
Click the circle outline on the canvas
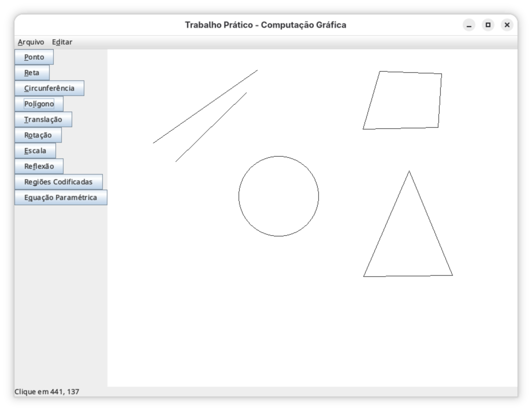click(239, 197)
